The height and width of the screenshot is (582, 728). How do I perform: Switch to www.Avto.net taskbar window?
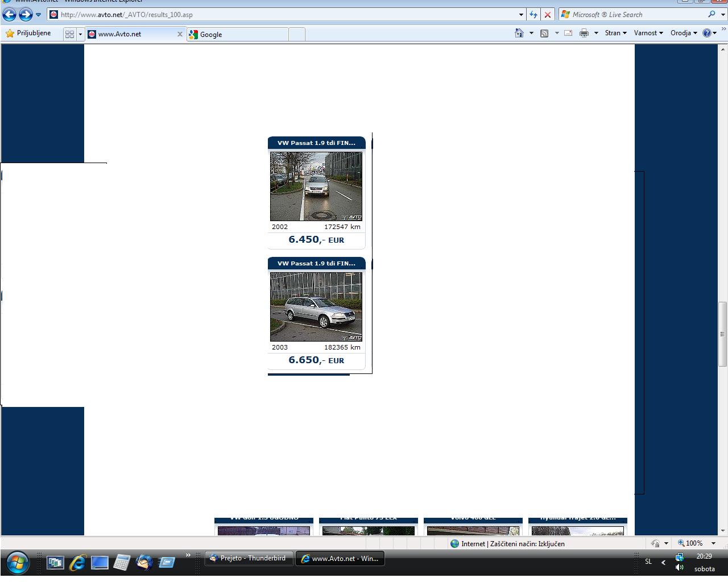340,559
